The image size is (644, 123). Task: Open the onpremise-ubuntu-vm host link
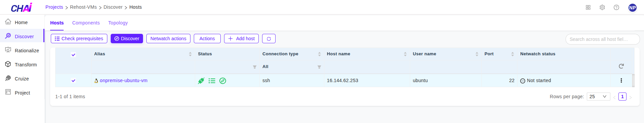123,80
